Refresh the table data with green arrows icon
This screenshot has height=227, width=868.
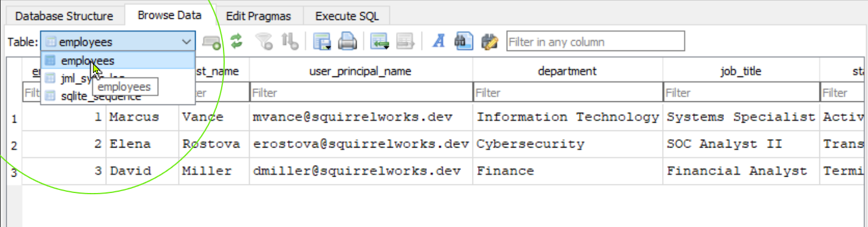click(x=236, y=41)
